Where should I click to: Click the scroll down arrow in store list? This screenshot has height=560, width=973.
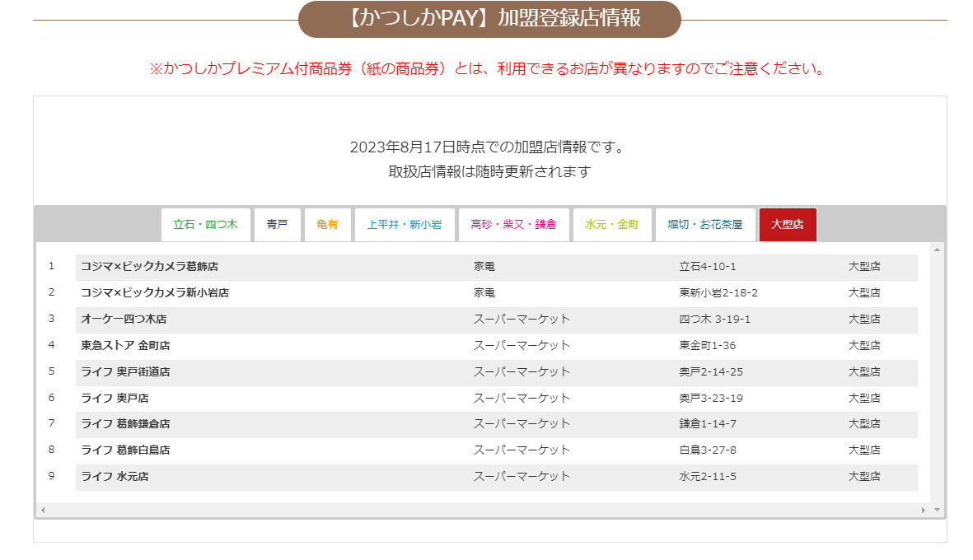point(937,511)
